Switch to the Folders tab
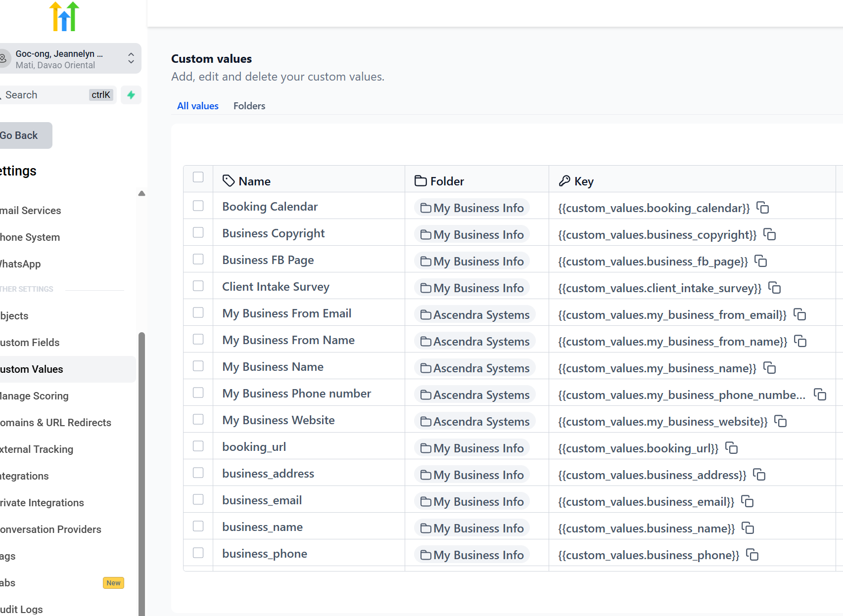This screenshot has width=843, height=616. [x=249, y=106]
